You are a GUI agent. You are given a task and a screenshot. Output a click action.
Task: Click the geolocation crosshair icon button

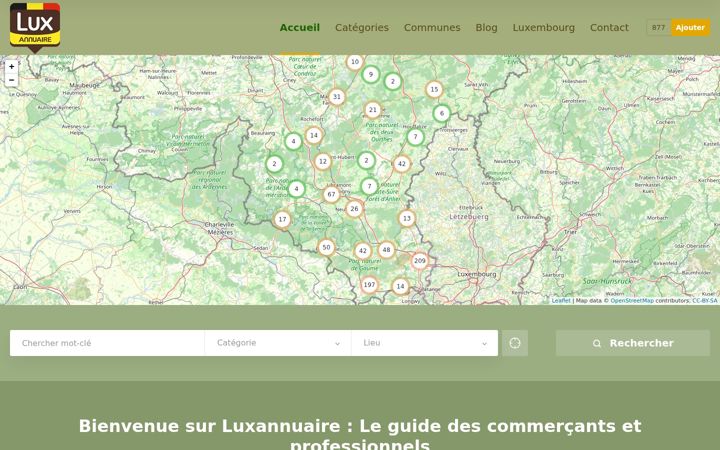(515, 343)
